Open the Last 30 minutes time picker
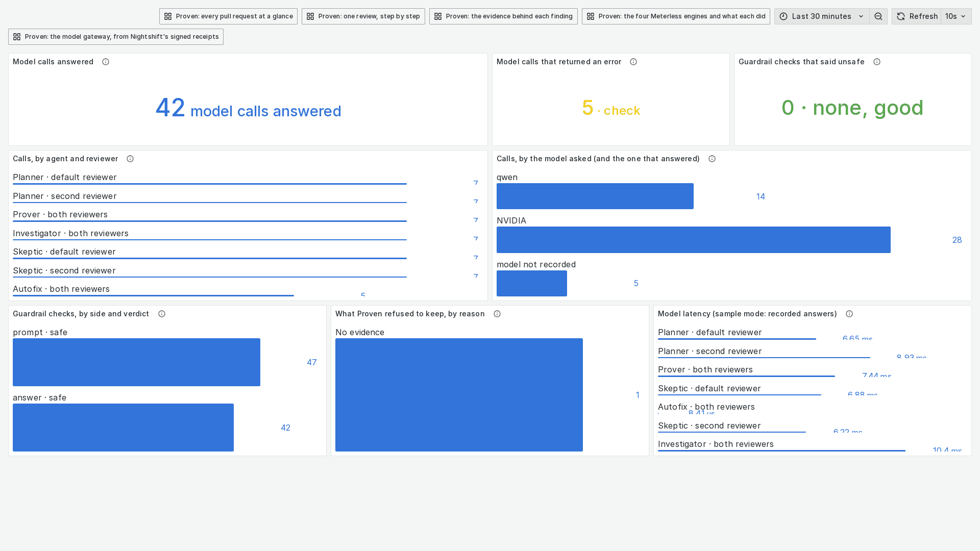The width and height of the screenshot is (980, 551). pyautogui.click(x=822, y=16)
